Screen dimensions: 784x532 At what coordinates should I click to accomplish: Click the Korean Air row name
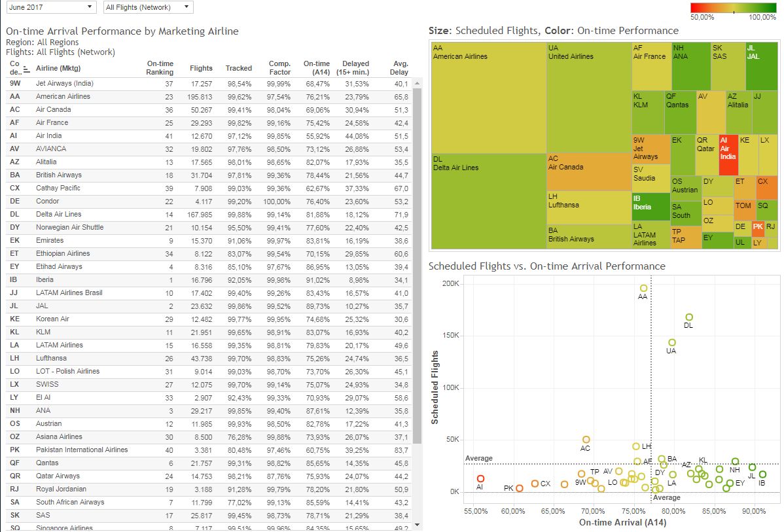52,319
